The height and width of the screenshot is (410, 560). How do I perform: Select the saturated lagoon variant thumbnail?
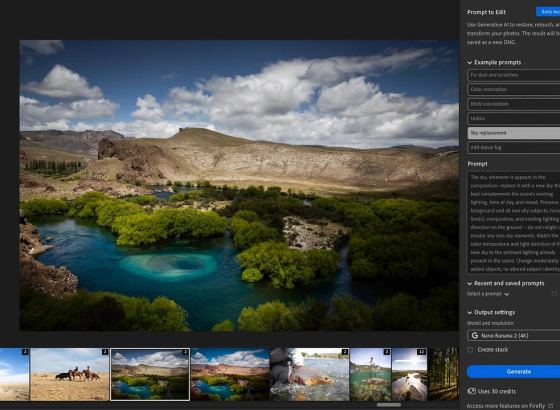(x=230, y=374)
